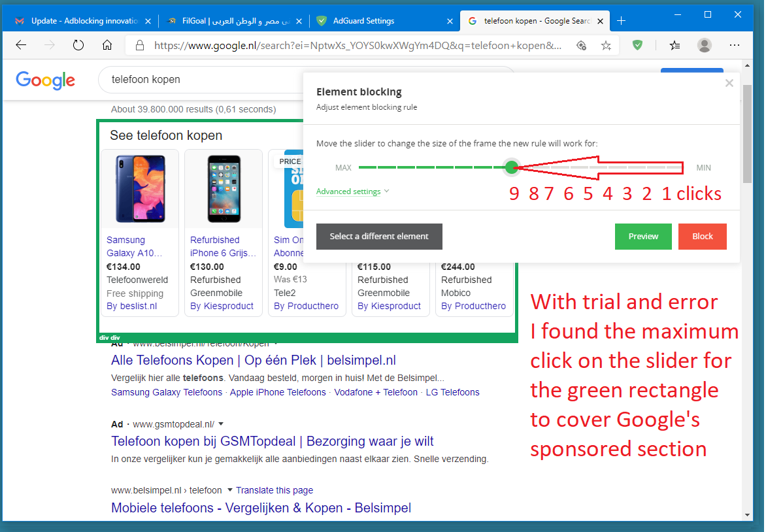Close the Element blocking dialog

tap(729, 83)
